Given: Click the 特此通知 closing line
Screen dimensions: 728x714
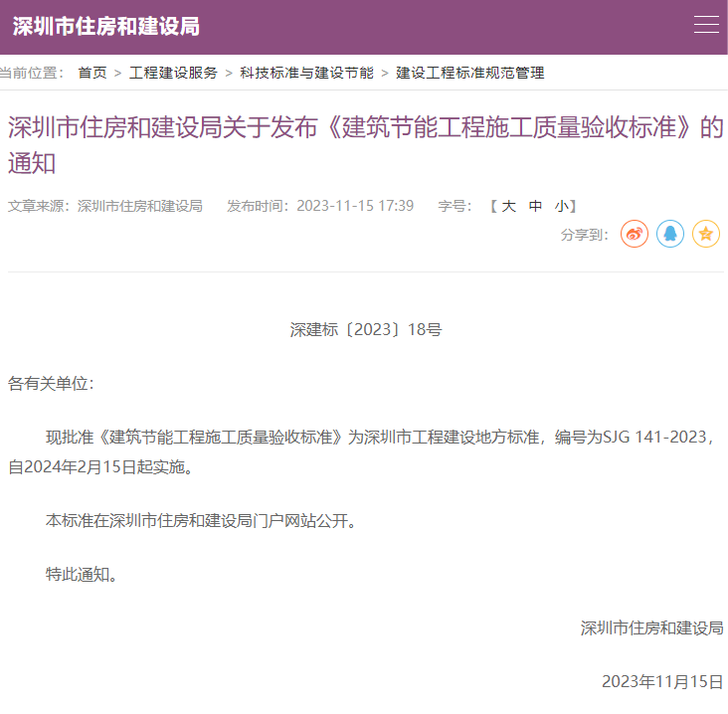Looking at the screenshot, I should coord(83,574).
